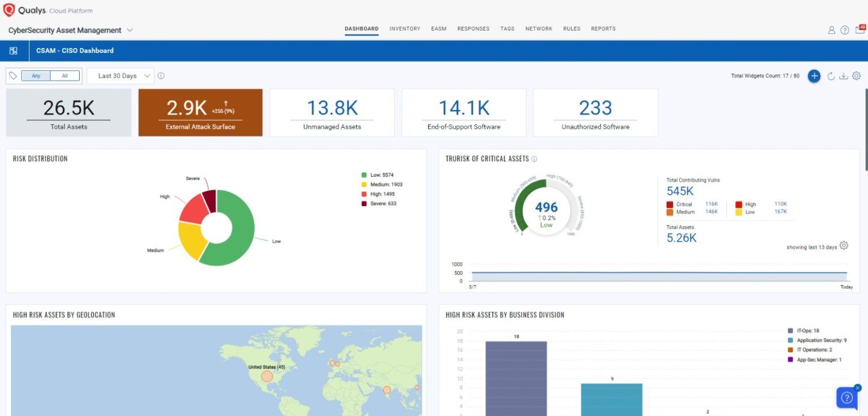Viewport: 868px width, 416px height.
Task: Open the help question mark icon
Action: point(844,30)
